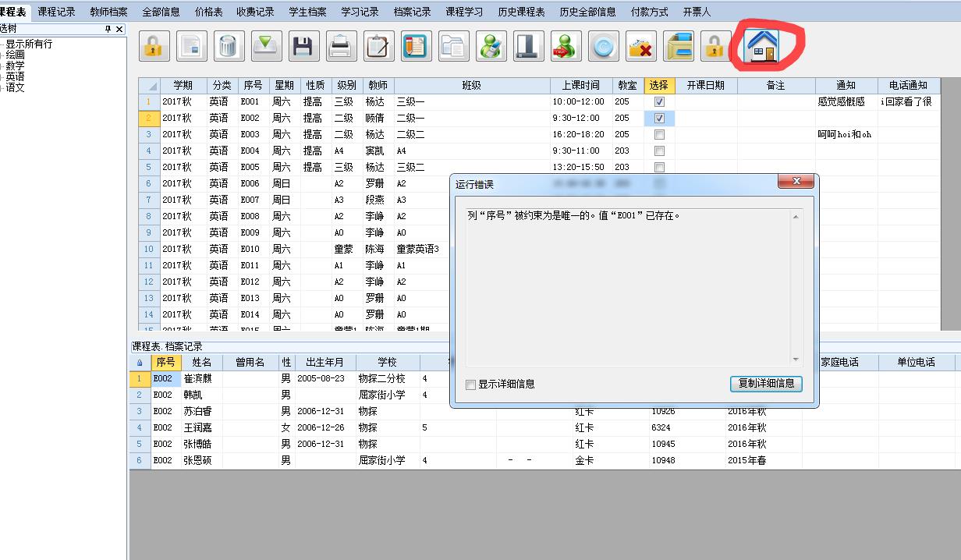The height and width of the screenshot is (560, 961).
Task: Click the printer icon in toolbar
Action: pos(342,47)
